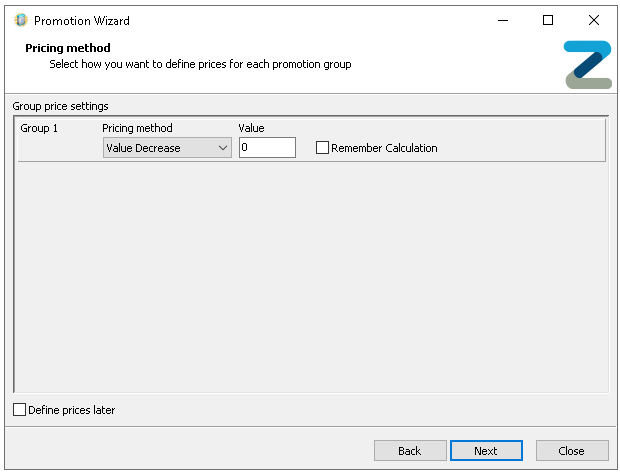Click the bold Pricing method heading

[67, 48]
